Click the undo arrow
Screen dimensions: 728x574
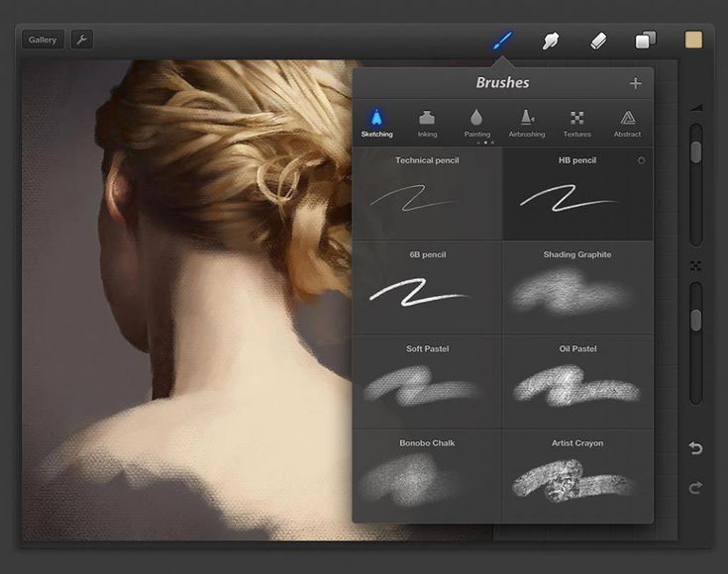(x=695, y=448)
